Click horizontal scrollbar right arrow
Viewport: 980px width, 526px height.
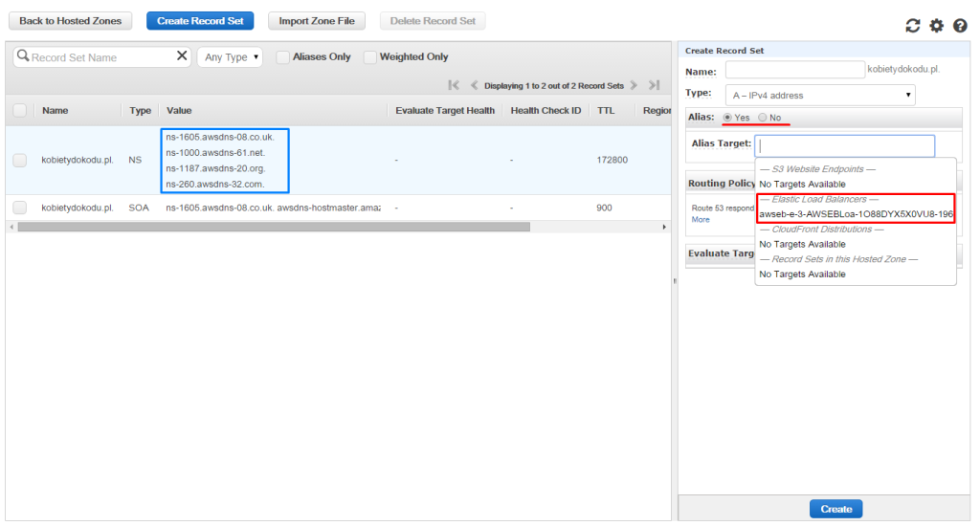point(664,227)
